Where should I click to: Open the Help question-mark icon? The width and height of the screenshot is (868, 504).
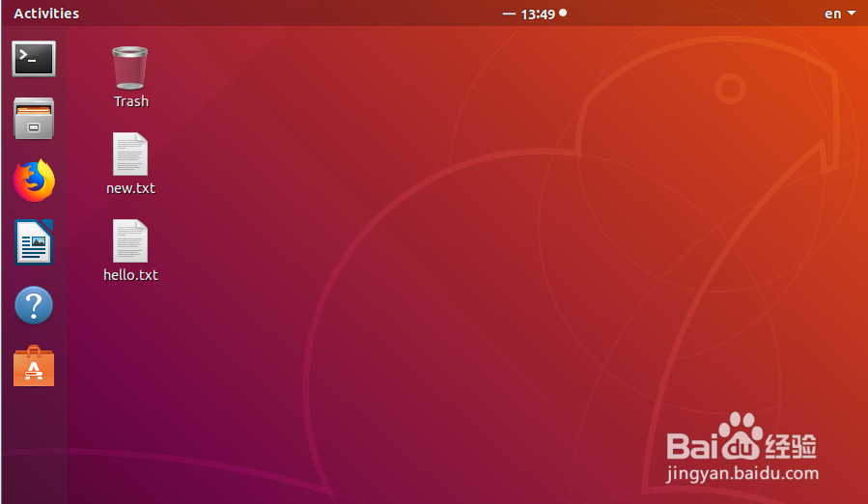tap(34, 305)
